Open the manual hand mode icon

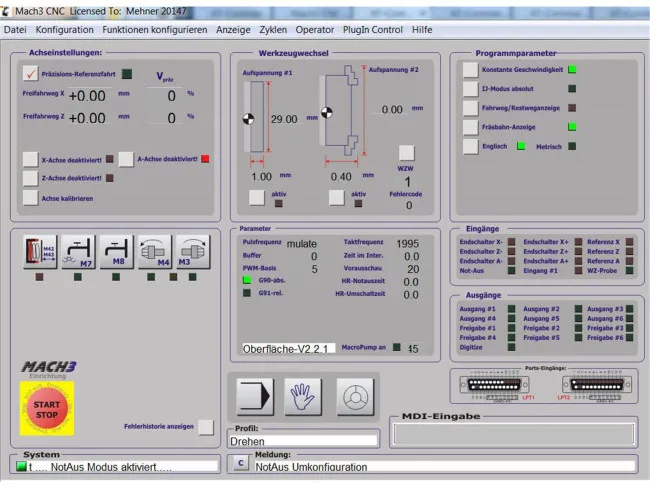click(x=303, y=397)
